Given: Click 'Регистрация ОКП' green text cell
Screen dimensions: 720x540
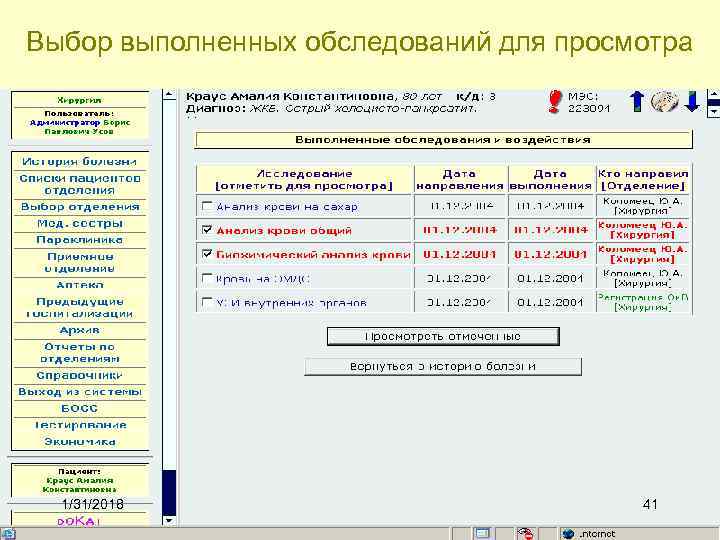Looking at the screenshot, I should (x=643, y=298).
